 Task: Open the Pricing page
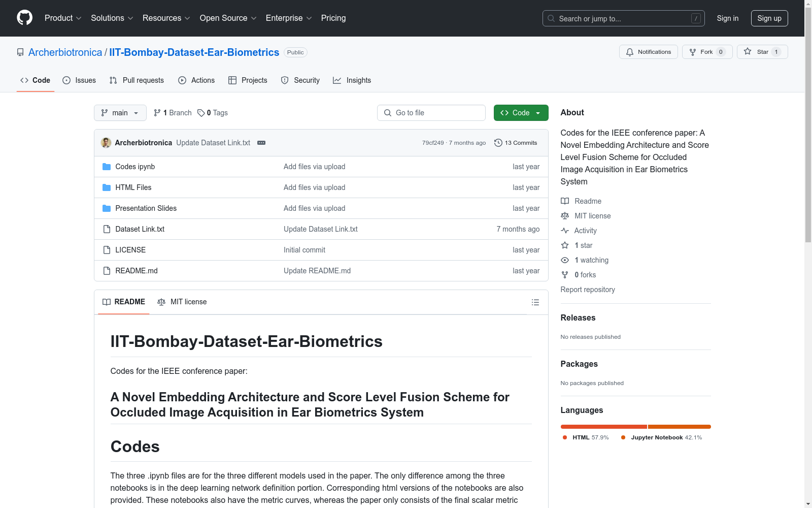(333, 18)
